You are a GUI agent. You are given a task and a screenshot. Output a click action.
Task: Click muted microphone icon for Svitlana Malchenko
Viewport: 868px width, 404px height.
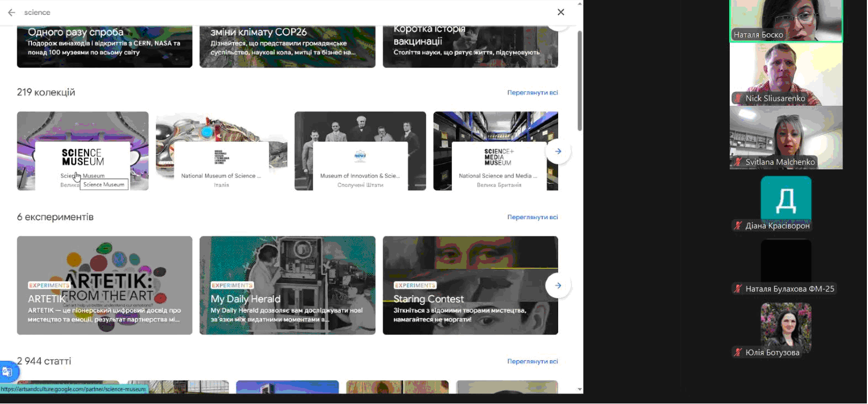pyautogui.click(x=738, y=162)
